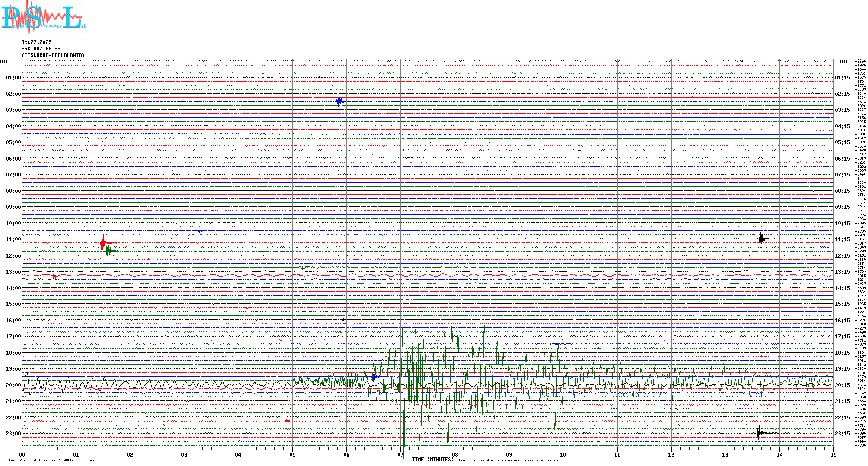Click the 13:00 hour label on left
The width and height of the screenshot is (868, 466).
click(x=13, y=272)
